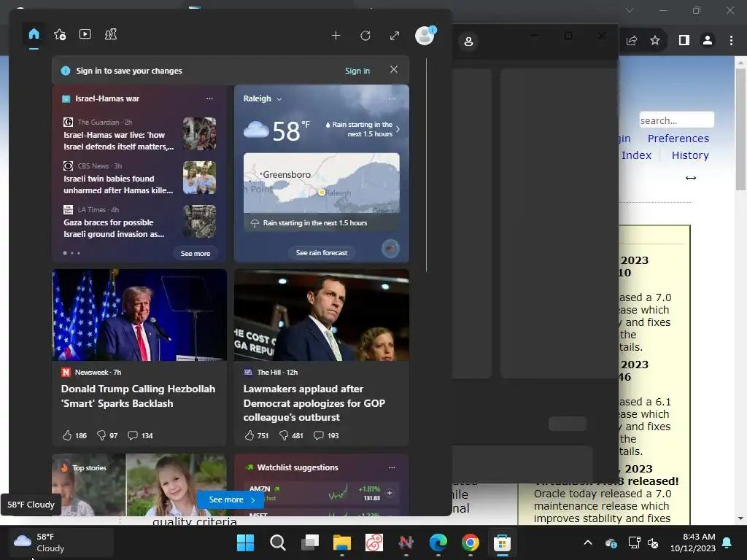The image size is (747, 560).
Task: Open the Play games tab in widgets
Action: pos(111,34)
